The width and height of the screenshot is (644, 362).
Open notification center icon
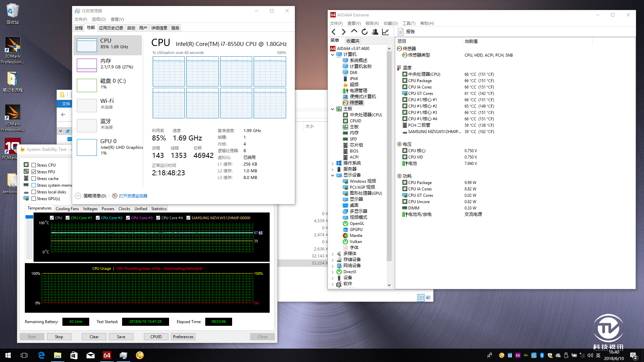634,356
